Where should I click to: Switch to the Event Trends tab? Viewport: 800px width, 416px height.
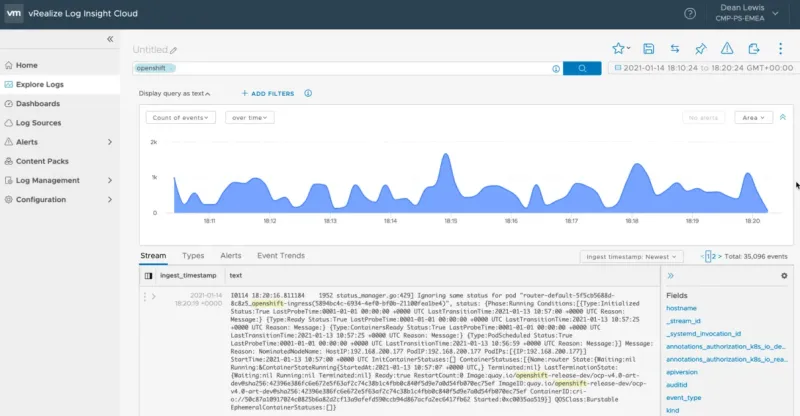(280, 256)
